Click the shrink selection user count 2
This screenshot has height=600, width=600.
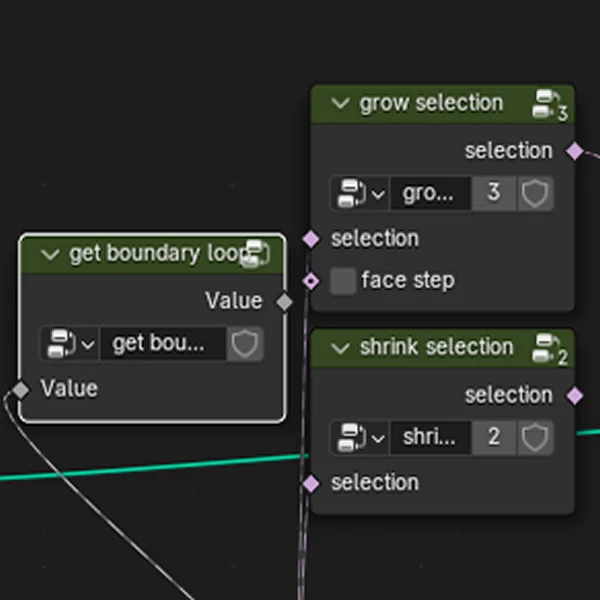pyautogui.click(x=493, y=437)
